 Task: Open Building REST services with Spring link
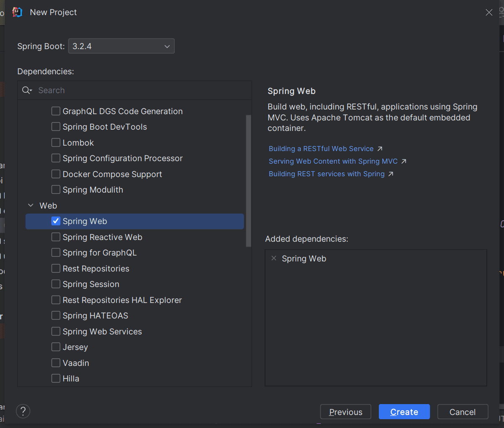327,174
